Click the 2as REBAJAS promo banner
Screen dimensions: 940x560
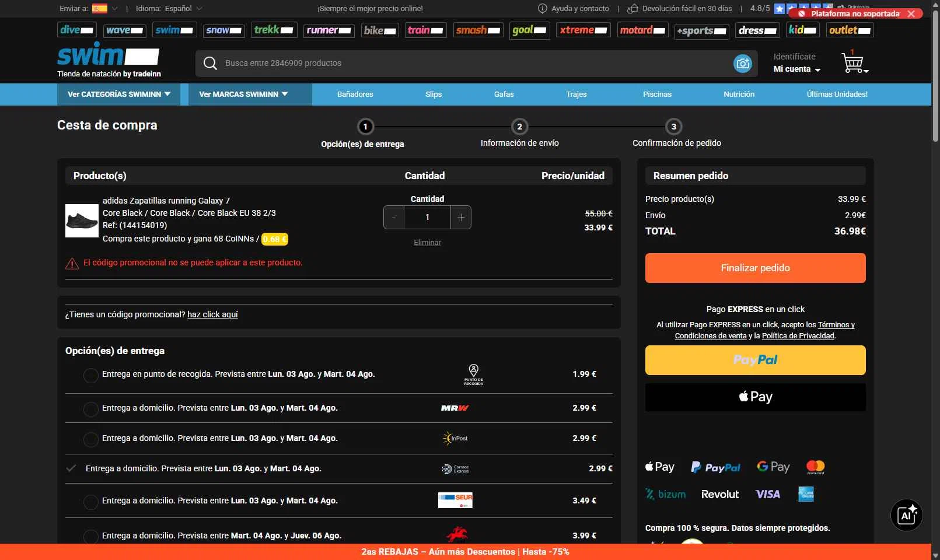(x=465, y=552)
